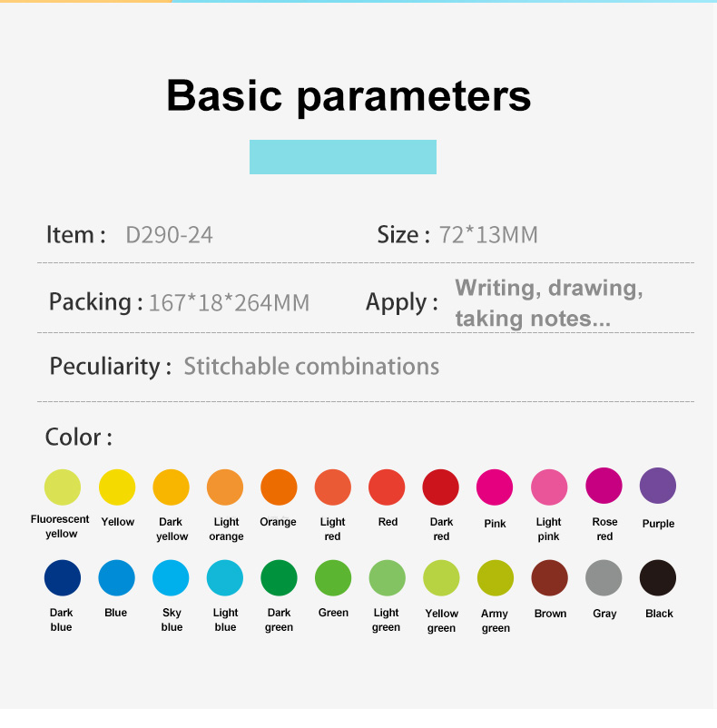This screenshot has width=717, height=728.
Task: Pick the Sky blue swatch
Action: pyautogui.click(x=171, y=577)
